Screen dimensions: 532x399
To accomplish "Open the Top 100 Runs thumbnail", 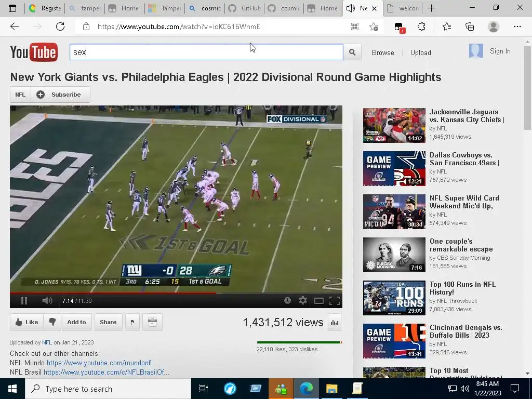I will pos(394,298).
